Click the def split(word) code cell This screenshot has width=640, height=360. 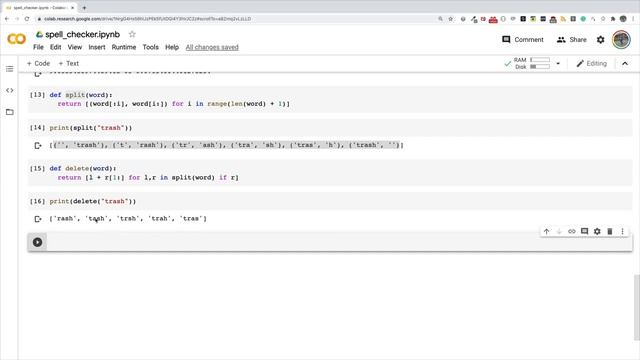[330, 99]
